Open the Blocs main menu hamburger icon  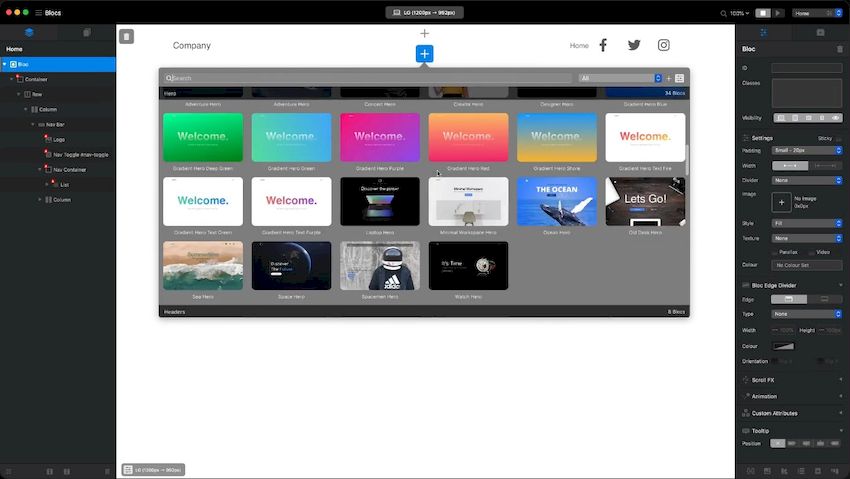pos(38,12)
